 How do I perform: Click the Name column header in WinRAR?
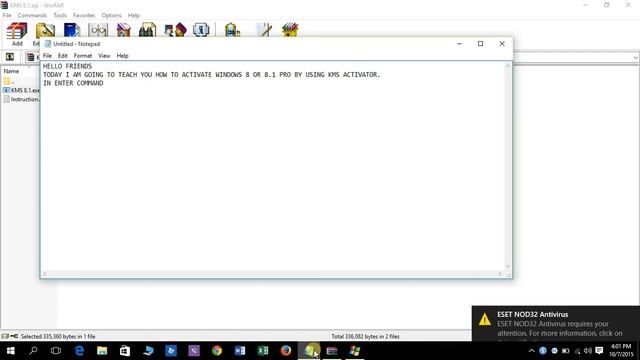[11, 71]
